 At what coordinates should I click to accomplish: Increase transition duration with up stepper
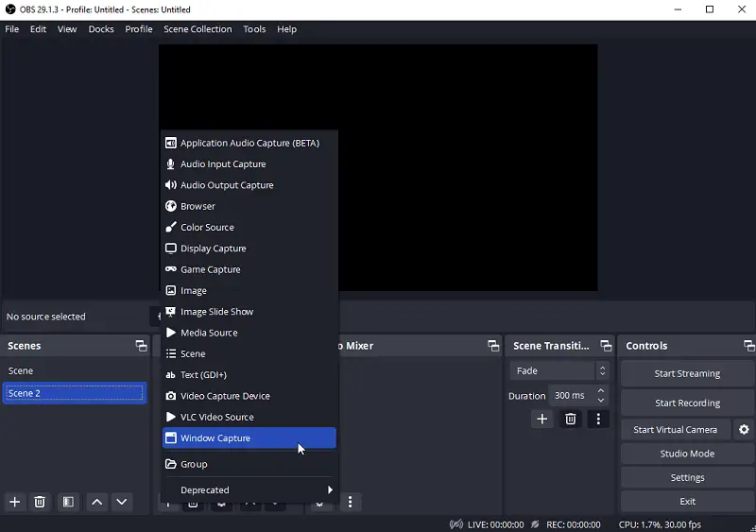(601, 390)
